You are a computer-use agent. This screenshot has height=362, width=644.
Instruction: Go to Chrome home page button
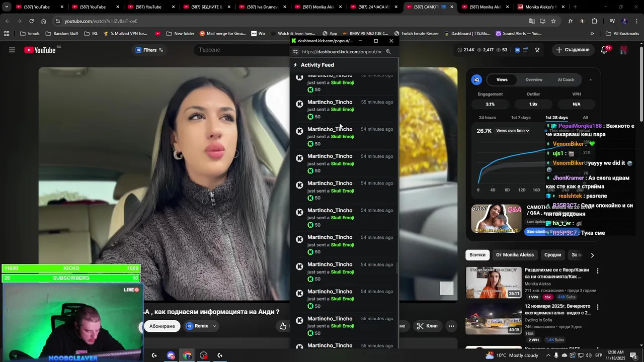[44, 21]
